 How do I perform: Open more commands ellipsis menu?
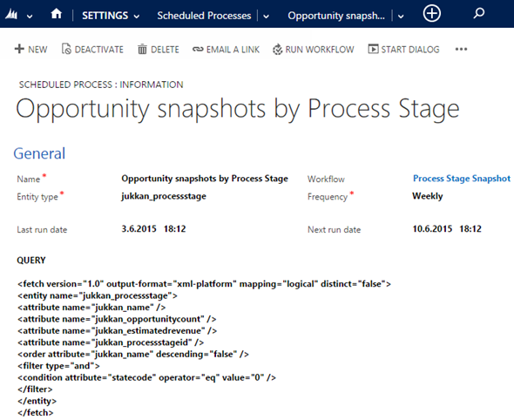(x=461, y=49)
